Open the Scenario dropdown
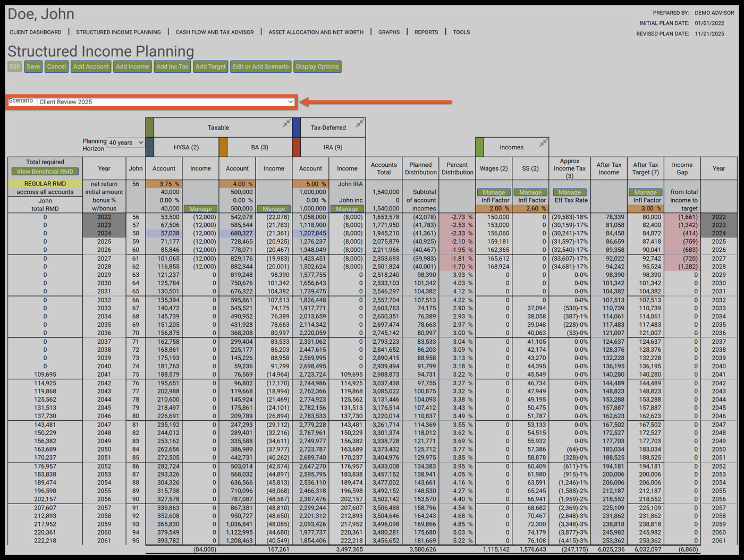744x560 pixels. [x=166, y=101]
